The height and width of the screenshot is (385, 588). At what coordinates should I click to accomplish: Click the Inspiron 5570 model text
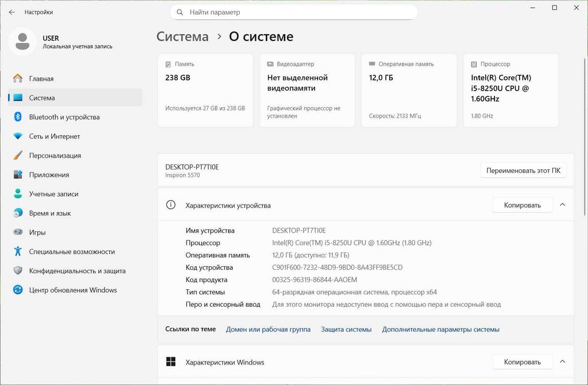[183, 175]
